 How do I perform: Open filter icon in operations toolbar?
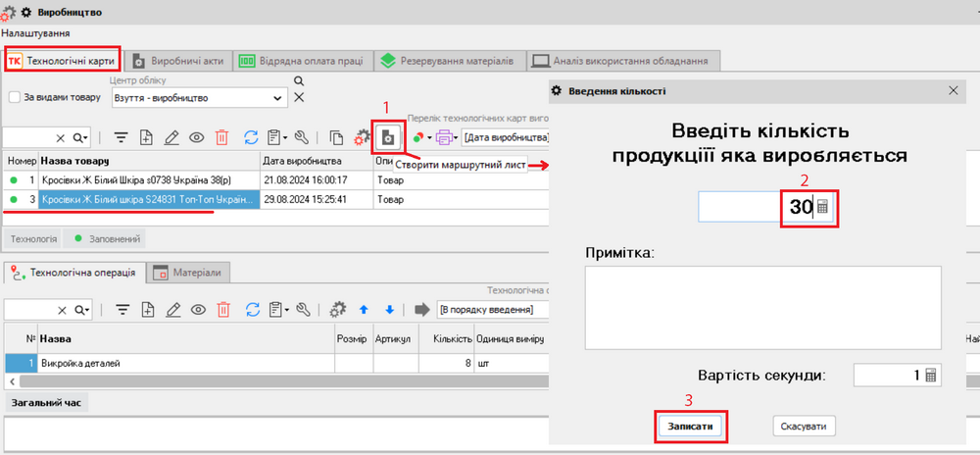pos(122,309)
